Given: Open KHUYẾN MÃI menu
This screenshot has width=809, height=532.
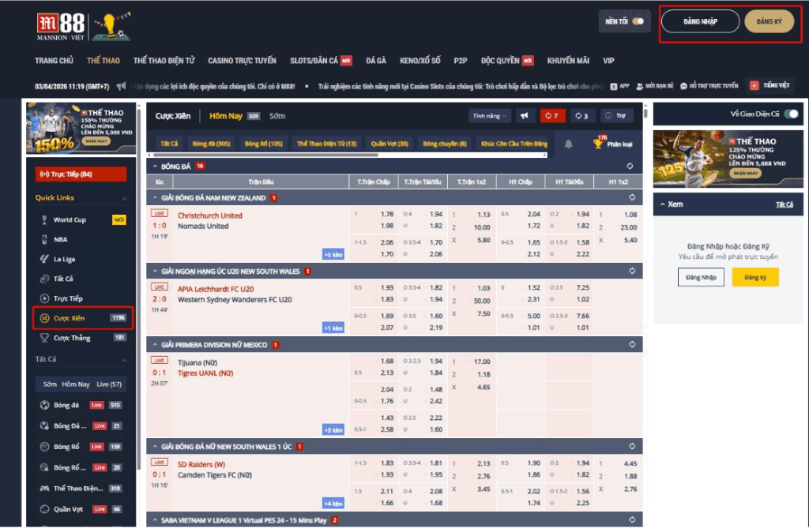Looking at the screenshot, I should pos(568,61).
